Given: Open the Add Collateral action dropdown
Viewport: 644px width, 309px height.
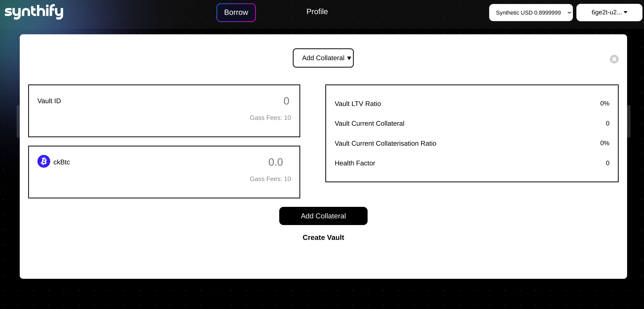Looking at the screenshot, I should click(x=323, y=58).
